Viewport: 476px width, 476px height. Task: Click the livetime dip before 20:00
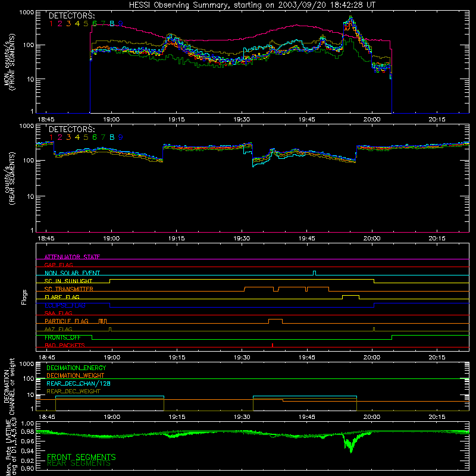pyautogui.click(x=350, y=443)
